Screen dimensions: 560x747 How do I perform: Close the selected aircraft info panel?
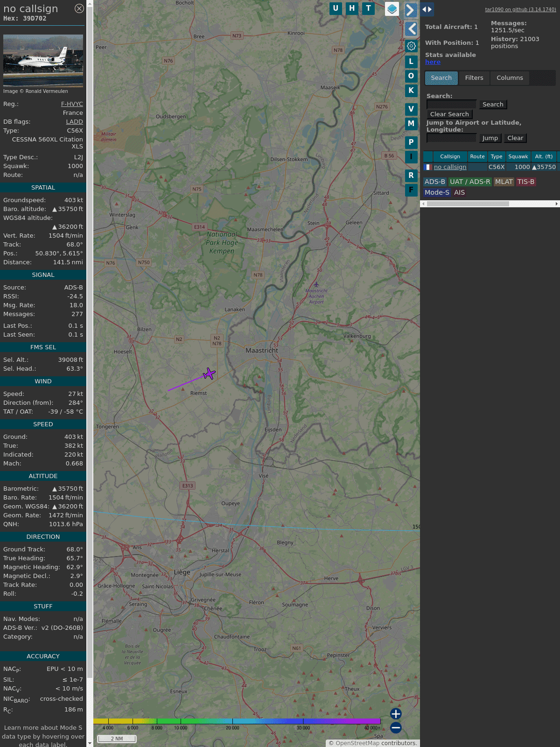point(79,8)
